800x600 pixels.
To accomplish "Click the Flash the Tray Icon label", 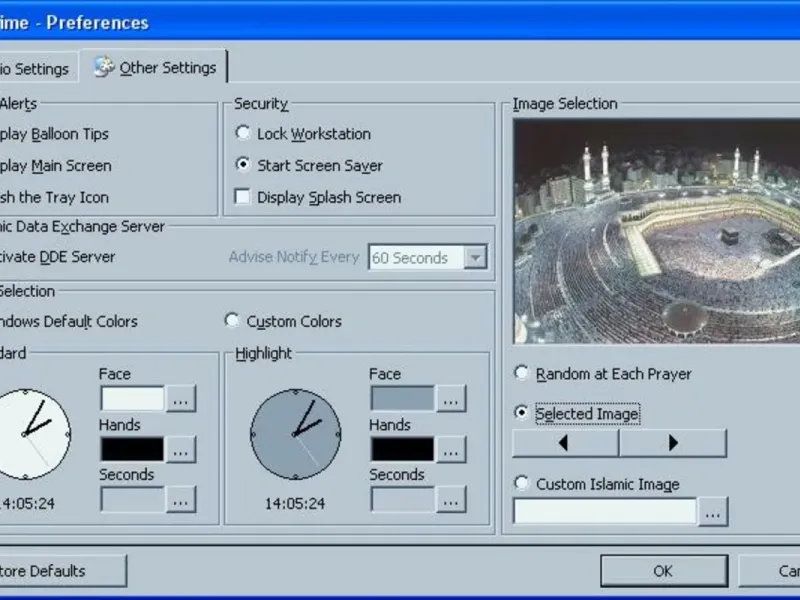I will tap(54, 197).
